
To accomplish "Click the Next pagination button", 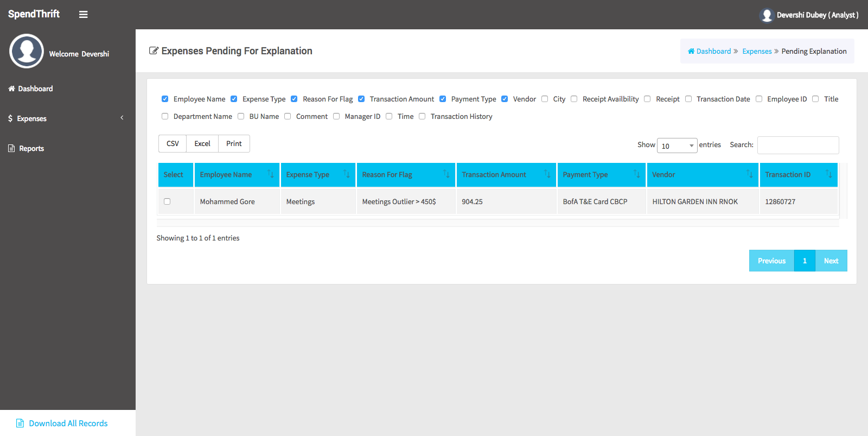I will 831,261.
